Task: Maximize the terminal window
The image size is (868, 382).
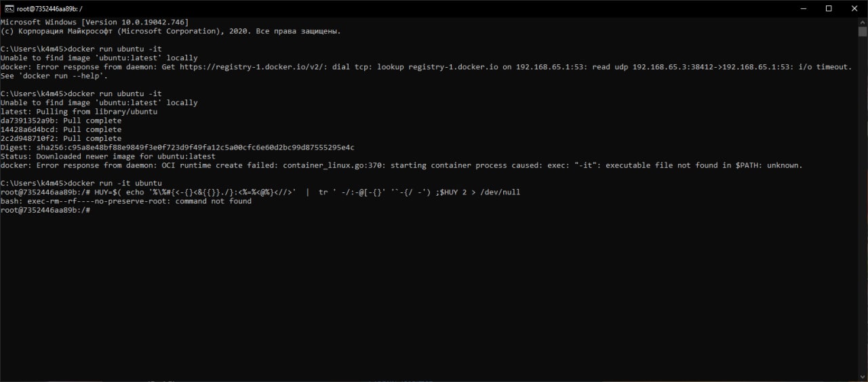Action: click(829, 9)
